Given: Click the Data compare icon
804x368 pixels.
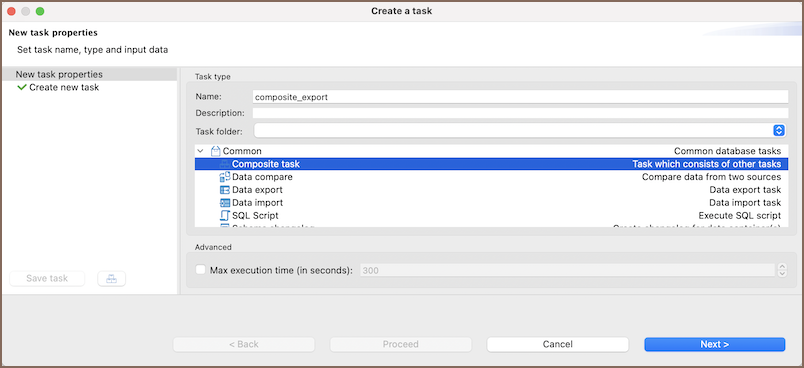Looking at the screenshot, I should click(225, 177).
